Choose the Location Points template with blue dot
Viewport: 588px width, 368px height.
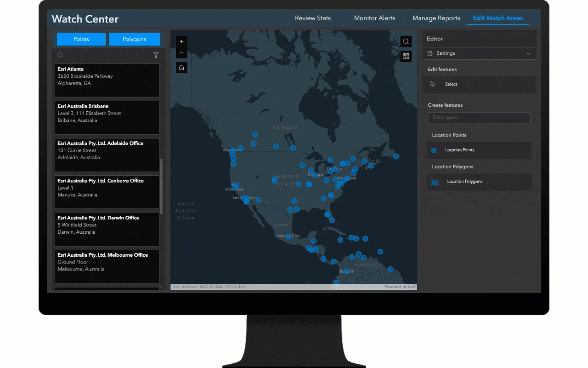480,150
